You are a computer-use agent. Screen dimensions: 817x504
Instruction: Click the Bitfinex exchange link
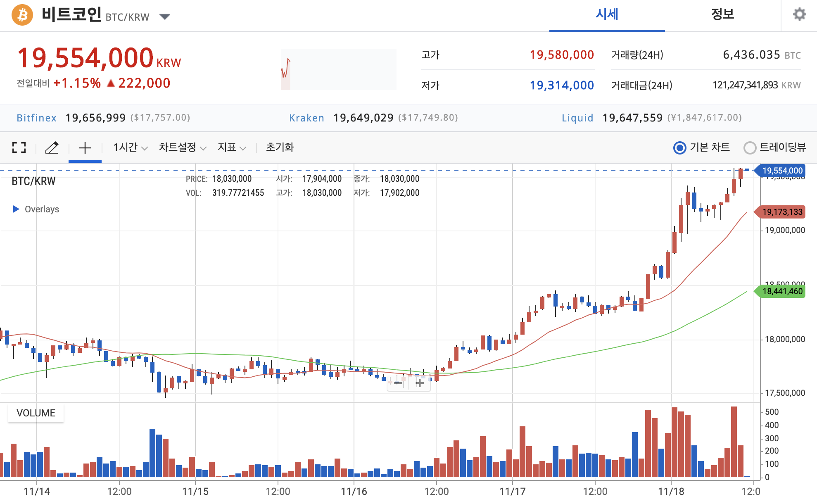[x=36, y=118]
